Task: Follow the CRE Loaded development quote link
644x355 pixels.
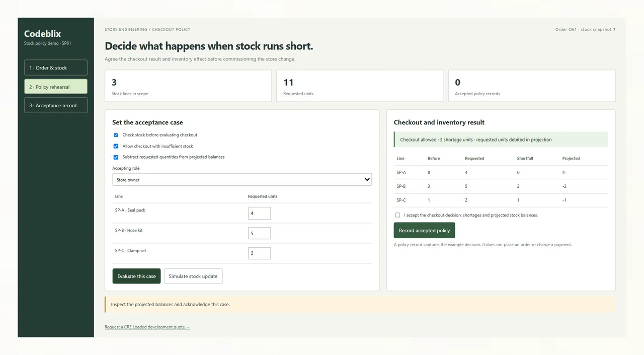Action: (x=147, y=327)
